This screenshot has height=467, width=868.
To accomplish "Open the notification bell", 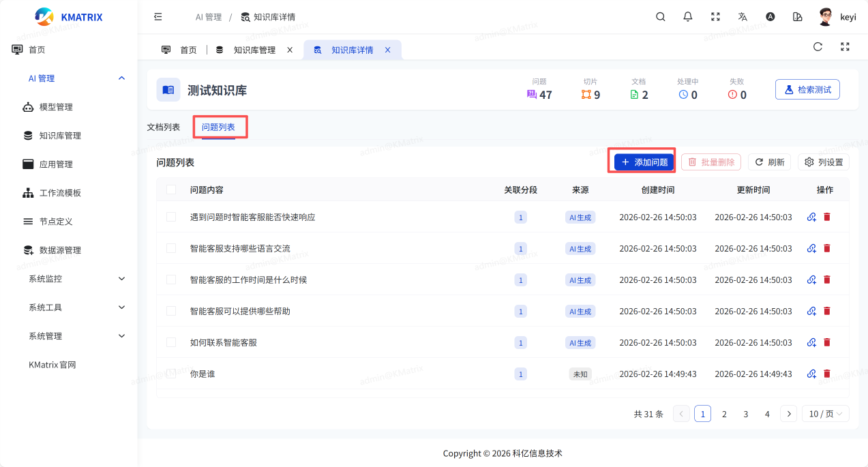I will [x=688, y=17].
